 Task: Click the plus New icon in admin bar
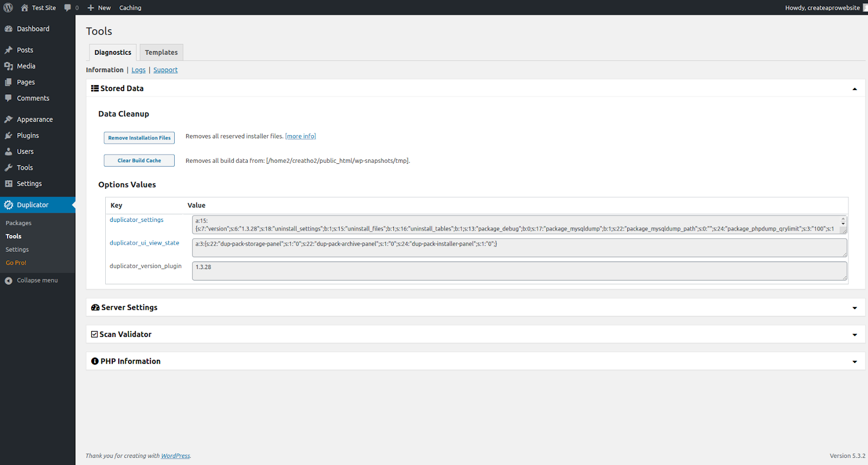coord(91,8)
